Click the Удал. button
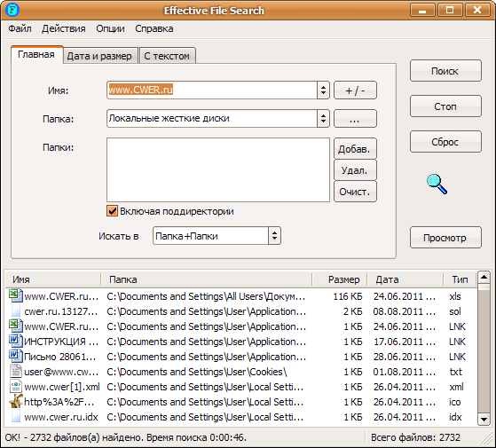 point(355,170)
